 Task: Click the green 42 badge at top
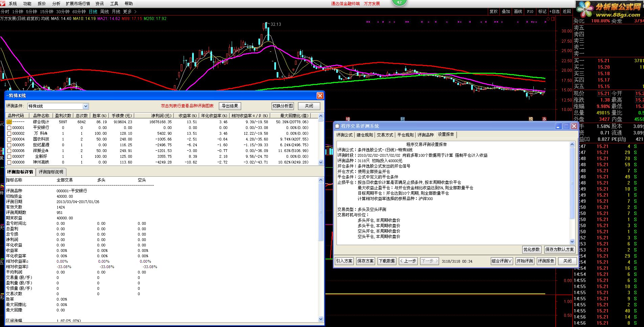click(x=399, y=2)
